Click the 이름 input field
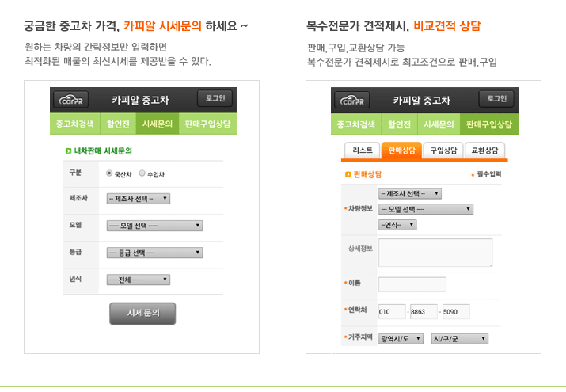The image size is (566, 392). tap(412, 284)
